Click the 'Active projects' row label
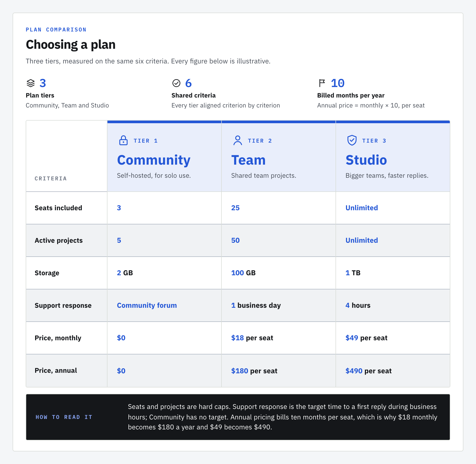The width and height of the screenshot is (476, 464). [59, 240]
